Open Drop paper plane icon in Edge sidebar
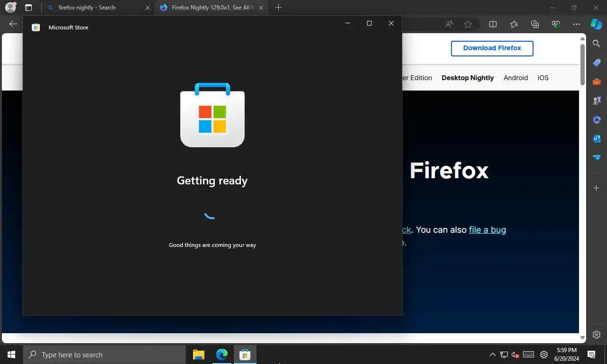This screenshot has height=364, width=607. [597, 157]
